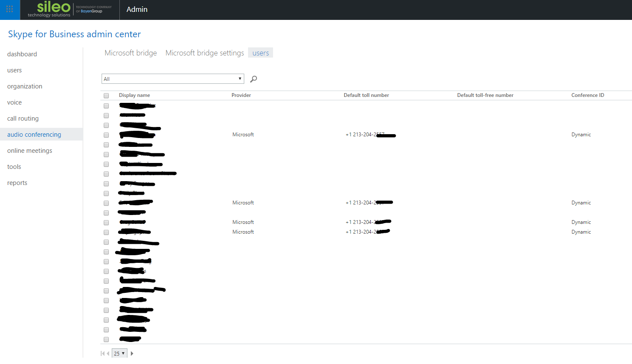
Task: Sort by Display name column
Action: tap(135, 95)
